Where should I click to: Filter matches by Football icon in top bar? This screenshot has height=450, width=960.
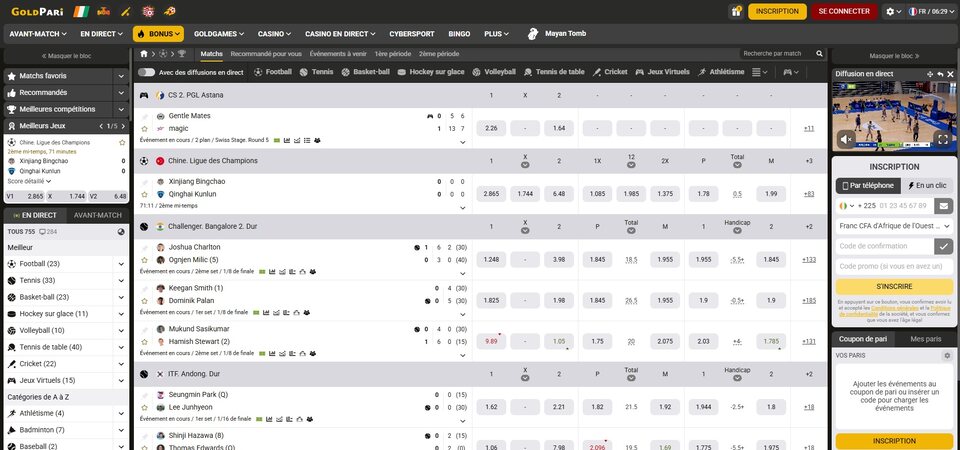(272, 72)
